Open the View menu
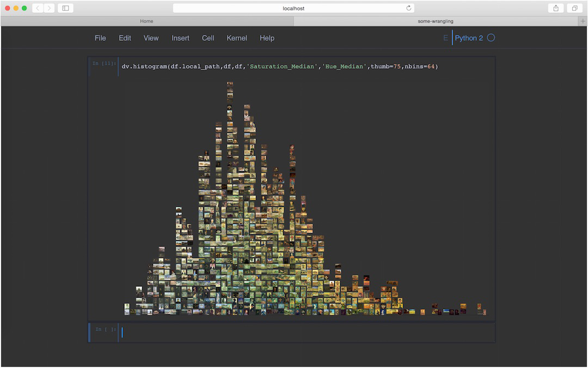 151,38
